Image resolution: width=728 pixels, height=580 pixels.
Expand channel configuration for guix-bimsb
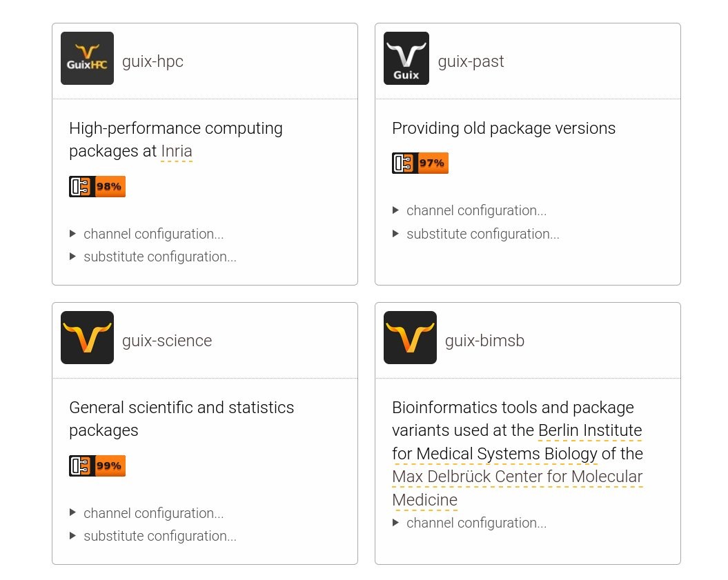point(475,523)
